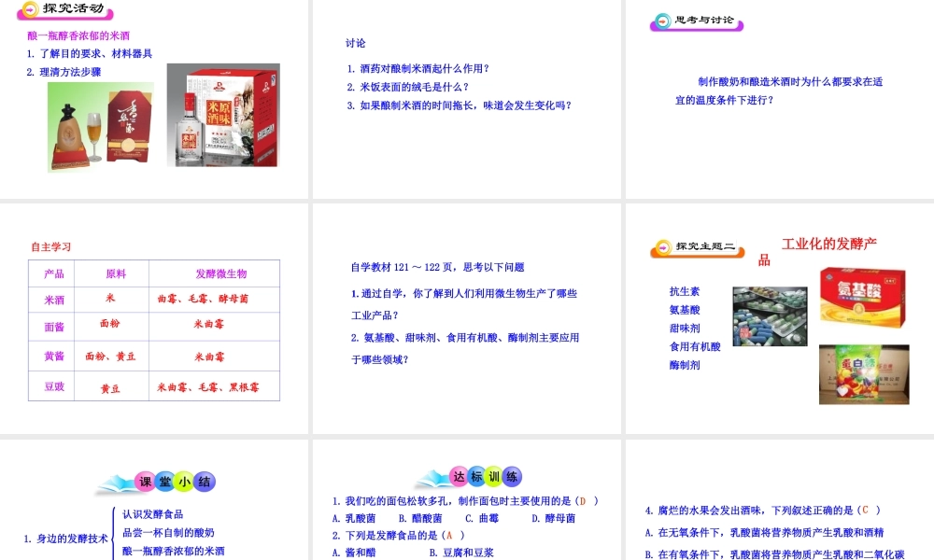Select question 4. 腐烂的水果会发出酒味
This screenshot has width=934, height=560.
(x=762, y=510)
